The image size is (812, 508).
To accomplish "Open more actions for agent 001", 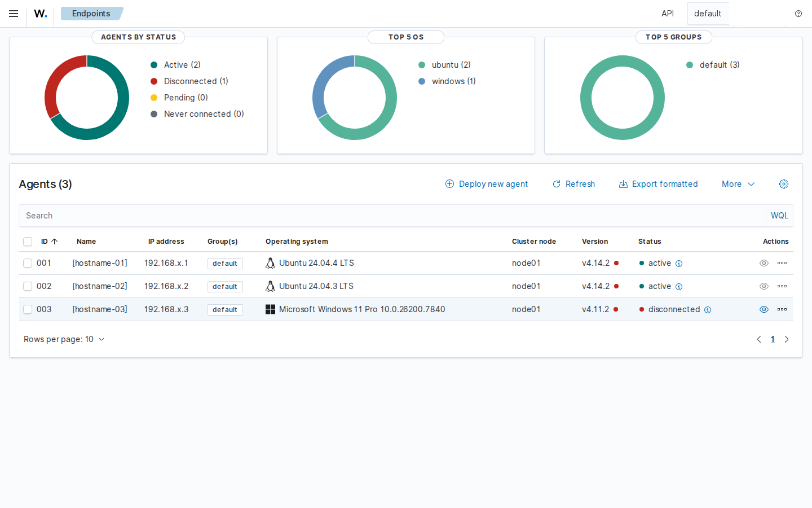I will [782, 263].
